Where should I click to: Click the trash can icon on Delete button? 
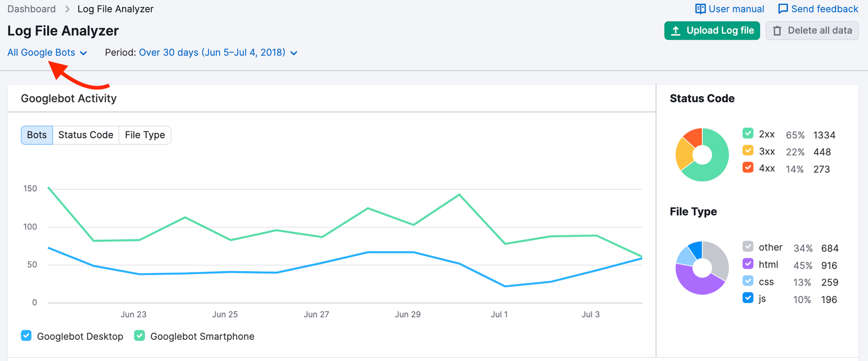[777, 31]
